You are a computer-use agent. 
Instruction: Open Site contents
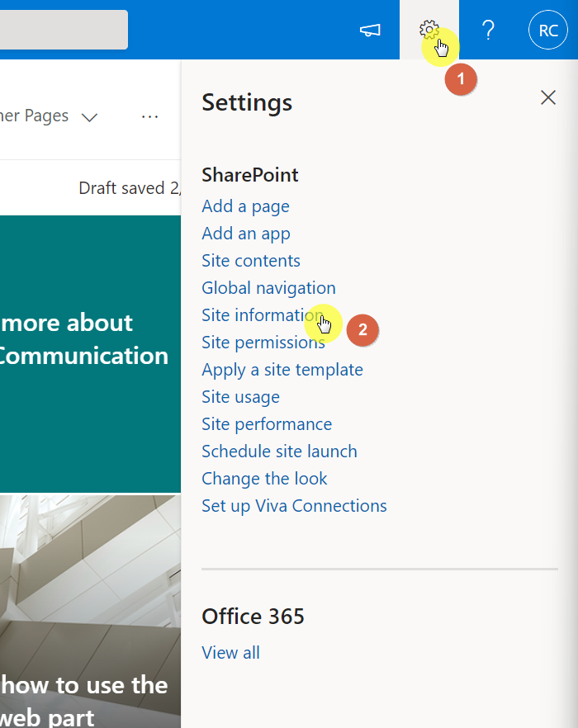point(251,261)
